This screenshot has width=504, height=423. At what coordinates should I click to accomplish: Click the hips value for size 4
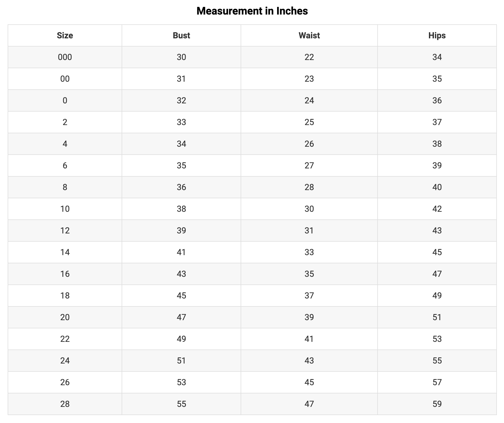(437, 144)
